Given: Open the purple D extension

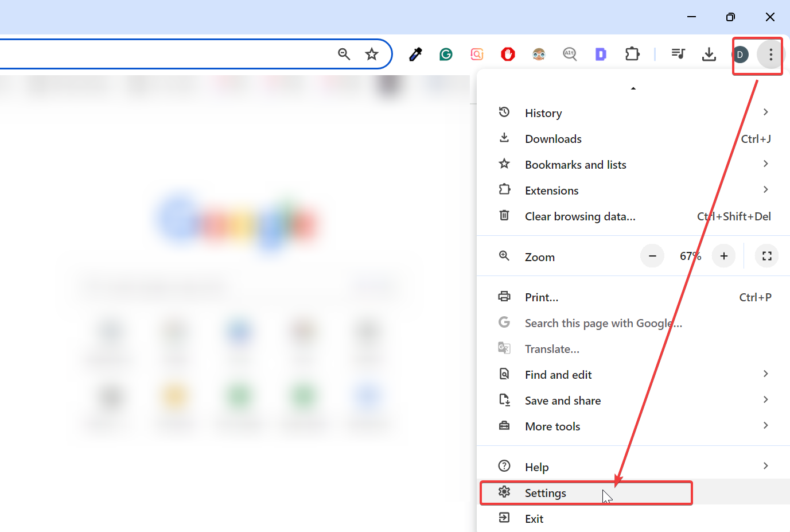Looking at the screenshot, I should coord(601,54).
